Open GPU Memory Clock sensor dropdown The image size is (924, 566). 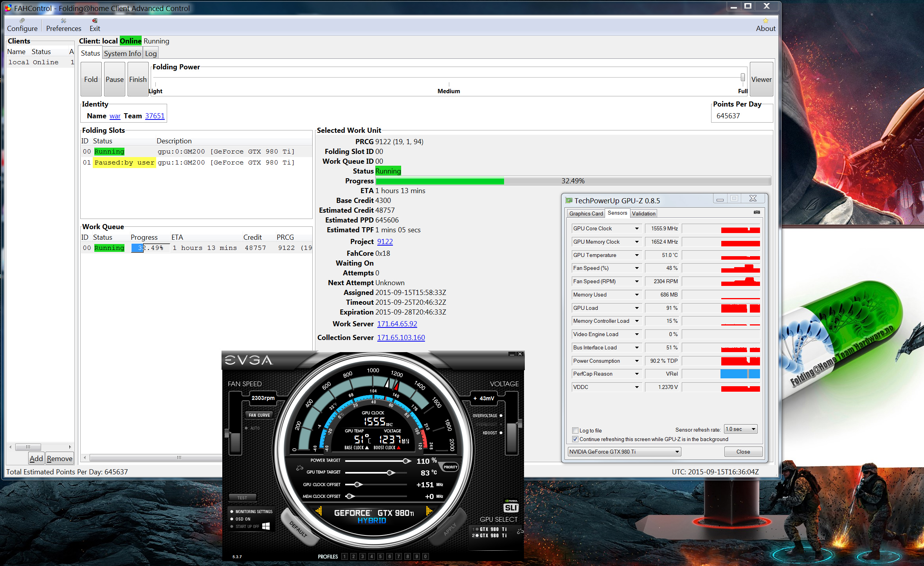coord(637,242)
